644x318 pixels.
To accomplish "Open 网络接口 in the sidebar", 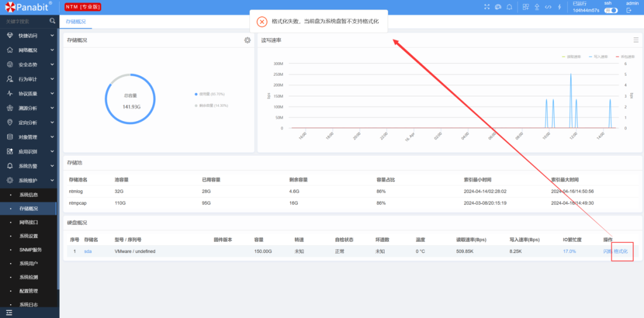I will (x=29, y=223).
